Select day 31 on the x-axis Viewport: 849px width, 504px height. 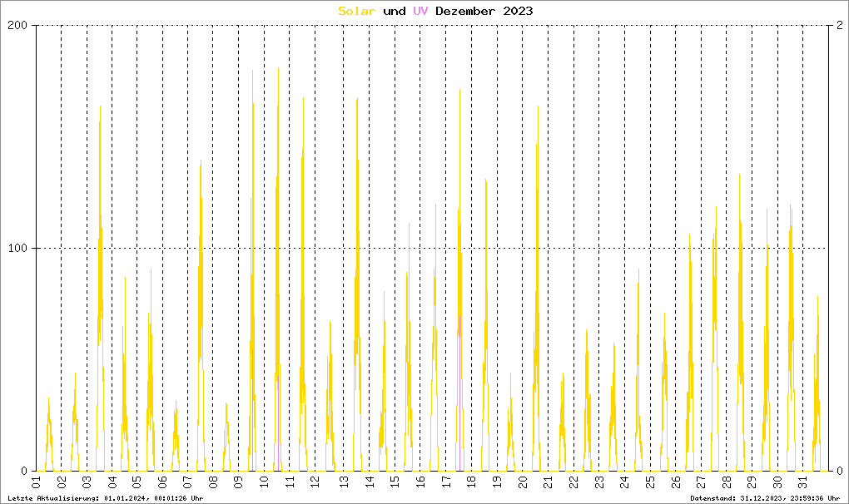802,483
